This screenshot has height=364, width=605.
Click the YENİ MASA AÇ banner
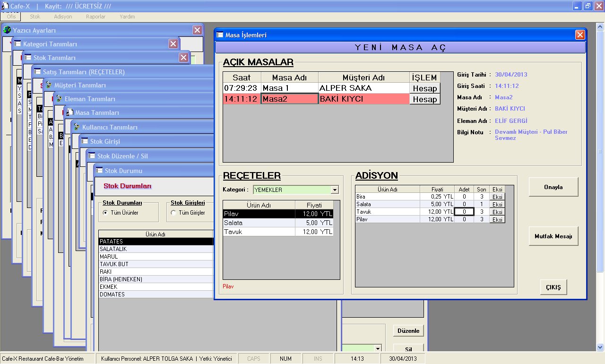[400, 48]
